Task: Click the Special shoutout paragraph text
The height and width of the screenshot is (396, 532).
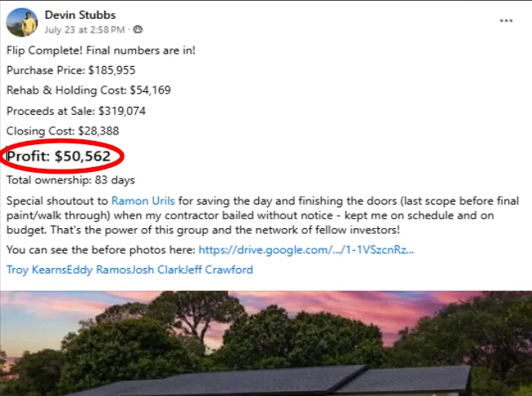Action: [x=262, y=215]
